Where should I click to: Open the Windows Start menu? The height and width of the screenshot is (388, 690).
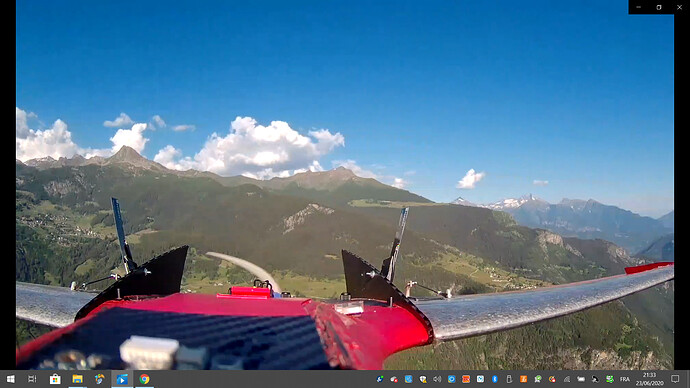pos(11,379)
